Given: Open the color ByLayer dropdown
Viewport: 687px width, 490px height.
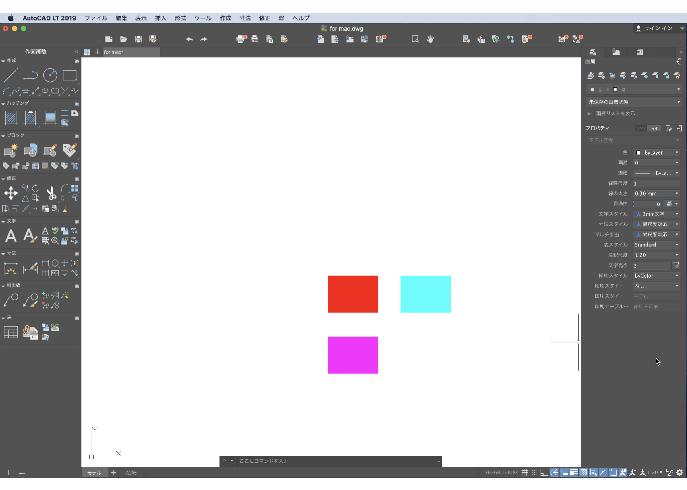Looking at the screenshot, I should coord(656,153).
